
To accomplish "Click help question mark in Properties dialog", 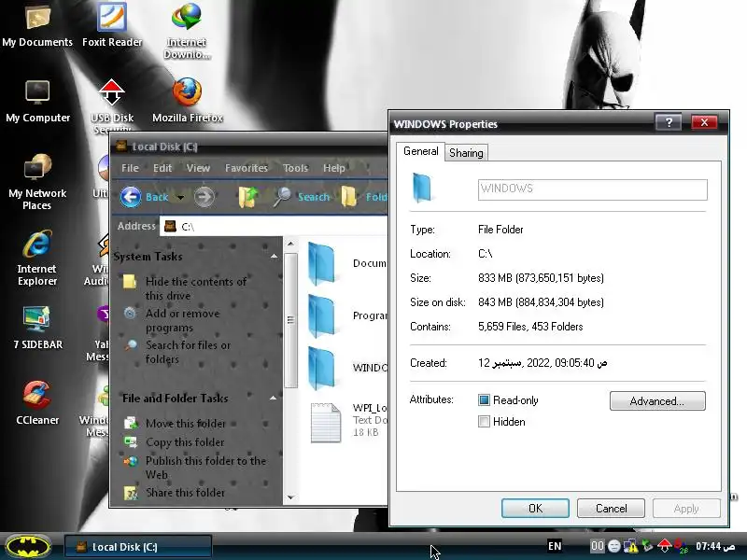I will (669, 122).
